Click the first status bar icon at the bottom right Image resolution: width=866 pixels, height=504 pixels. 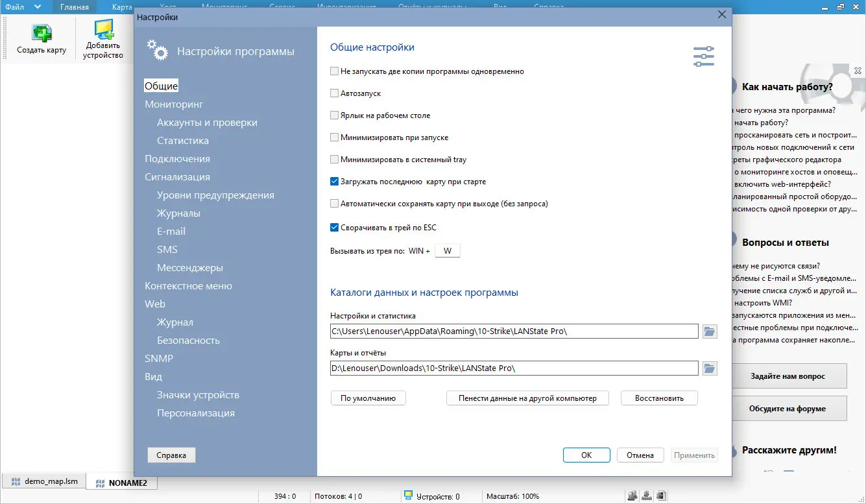click(632, 496)
